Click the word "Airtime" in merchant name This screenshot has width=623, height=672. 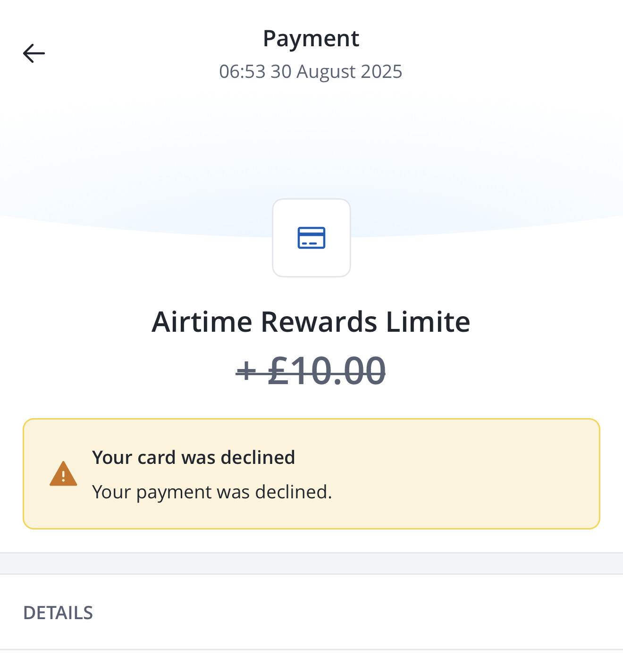pyautogui.click(x=202, y=322)
